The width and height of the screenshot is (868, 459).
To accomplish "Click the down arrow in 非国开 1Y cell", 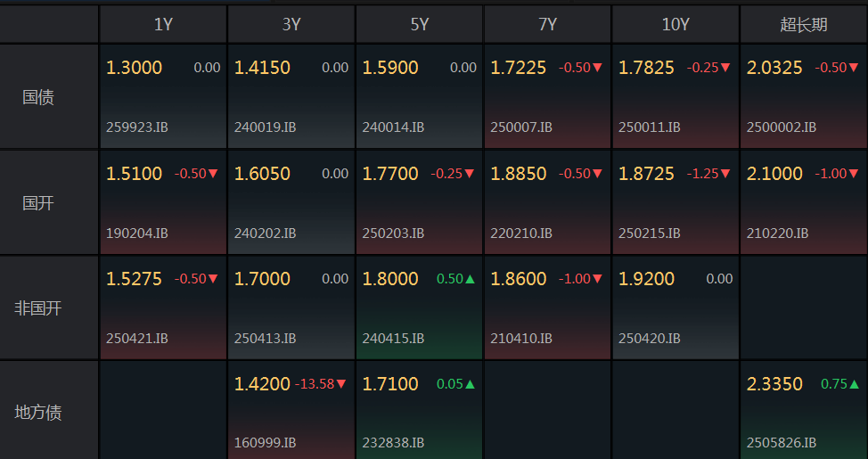I will tap(213, 279).
